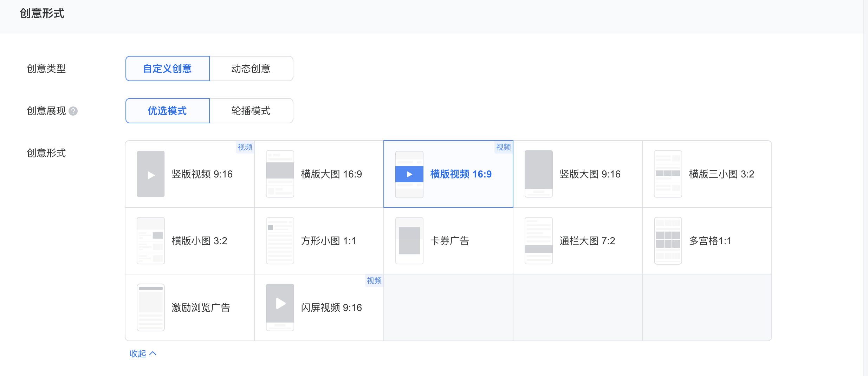
Task: Open help tooltip next to 创意展现
Action: pyautogui.click(x=73, y=111)
